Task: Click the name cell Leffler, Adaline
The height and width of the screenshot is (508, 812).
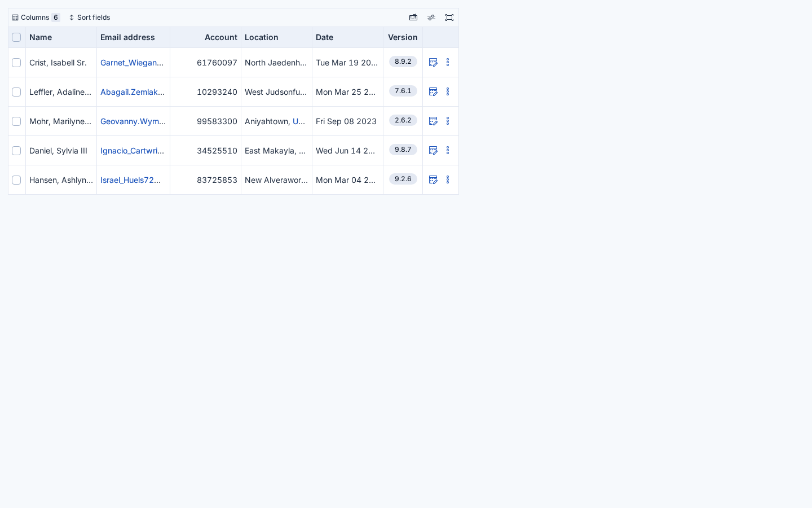Action: click(60, 92)
